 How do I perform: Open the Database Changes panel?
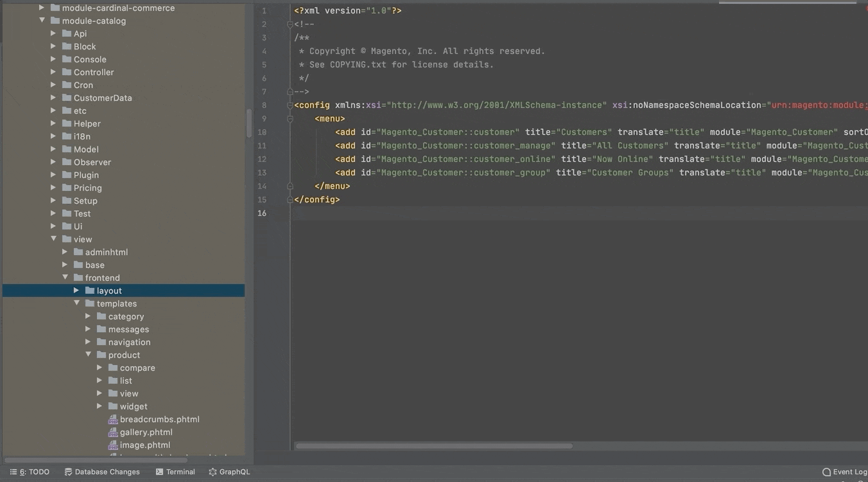pyautogui.click(x=102, y=472)
